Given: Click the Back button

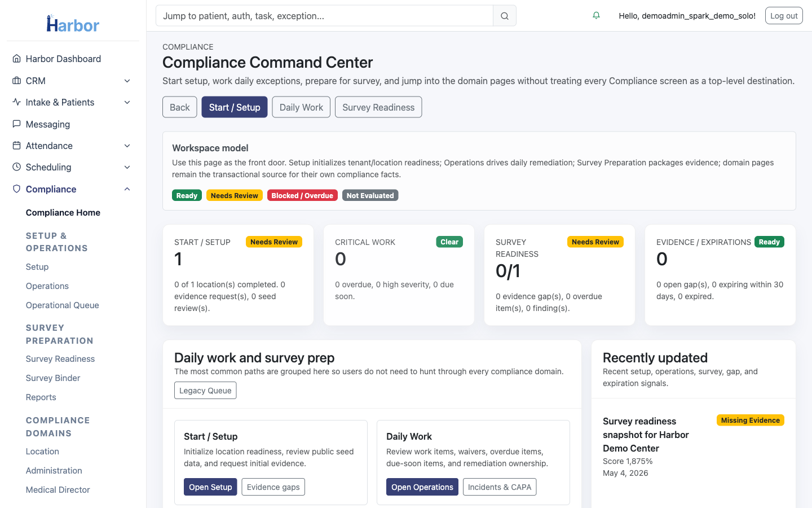Looking at the screenshot, I should tap(180, 107).
